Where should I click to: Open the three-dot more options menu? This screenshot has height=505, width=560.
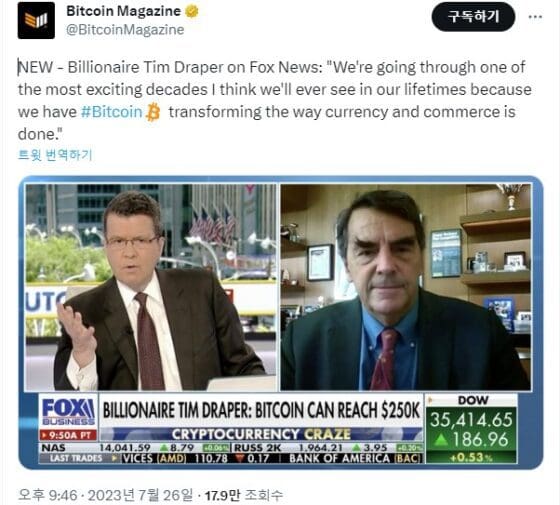tap(535, 17)
